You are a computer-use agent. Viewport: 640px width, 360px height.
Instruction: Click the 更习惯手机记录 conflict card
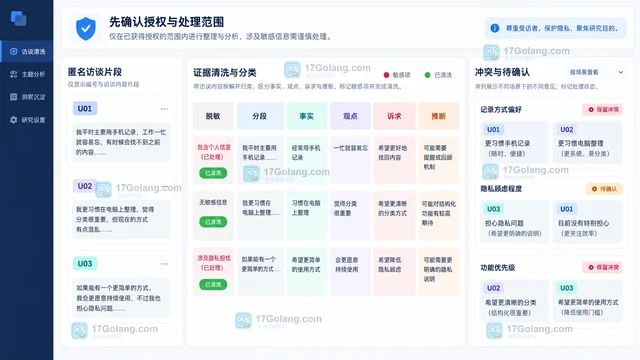pyautogui.click(x=514, y=142)
